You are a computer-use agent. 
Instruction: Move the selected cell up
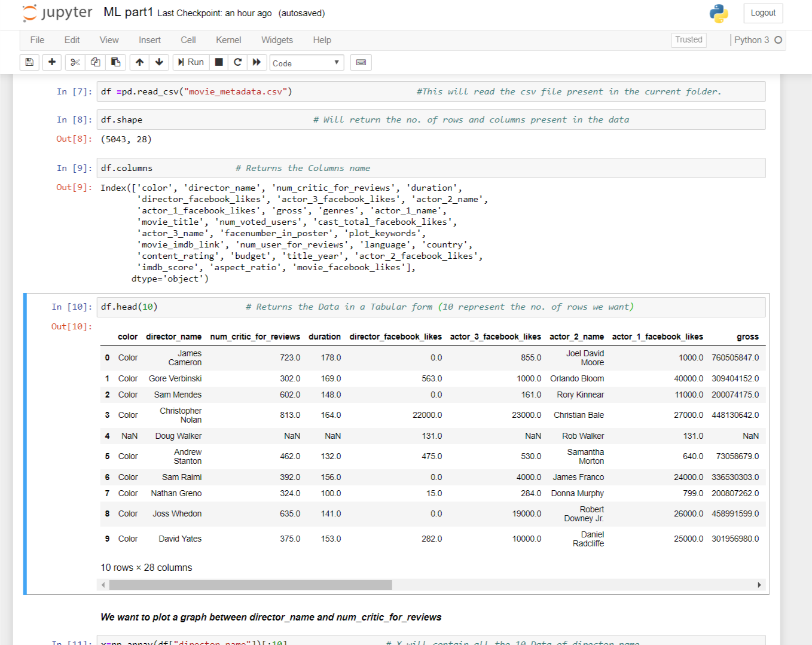139,62
